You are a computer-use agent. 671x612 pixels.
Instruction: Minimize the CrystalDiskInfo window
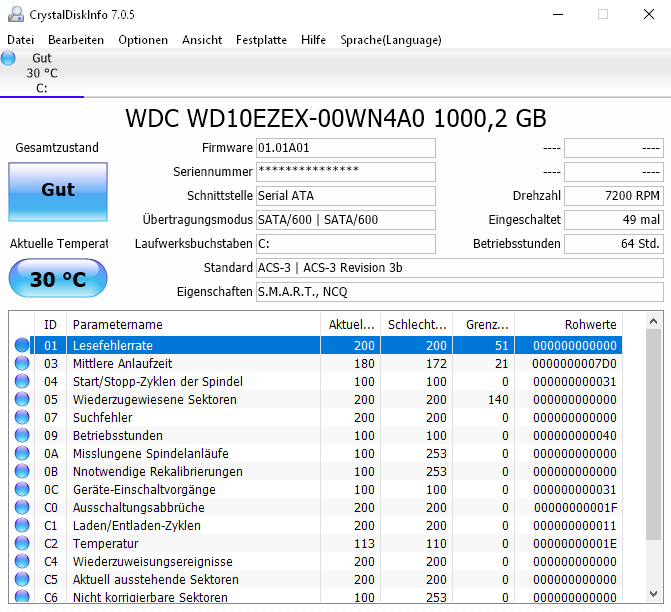click(x=558, y=14)
